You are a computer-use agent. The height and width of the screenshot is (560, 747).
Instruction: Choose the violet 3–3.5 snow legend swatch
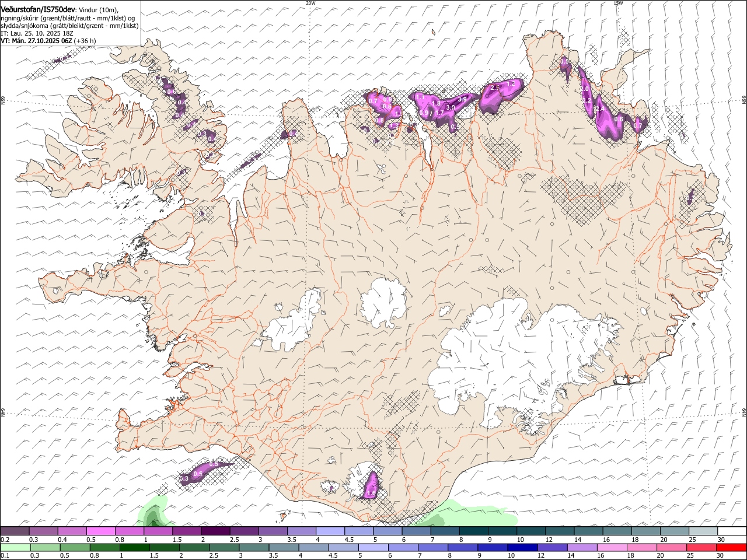[273, 531]
